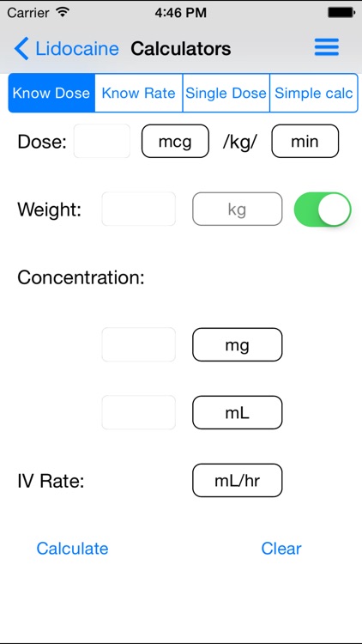Open the hamburger menu icon
362x644 pixels.
[x=327, y=47]
